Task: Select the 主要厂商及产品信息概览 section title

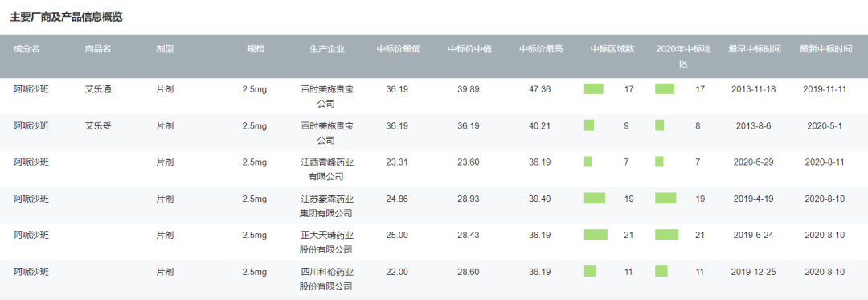Action: click(x=67, y=17)
